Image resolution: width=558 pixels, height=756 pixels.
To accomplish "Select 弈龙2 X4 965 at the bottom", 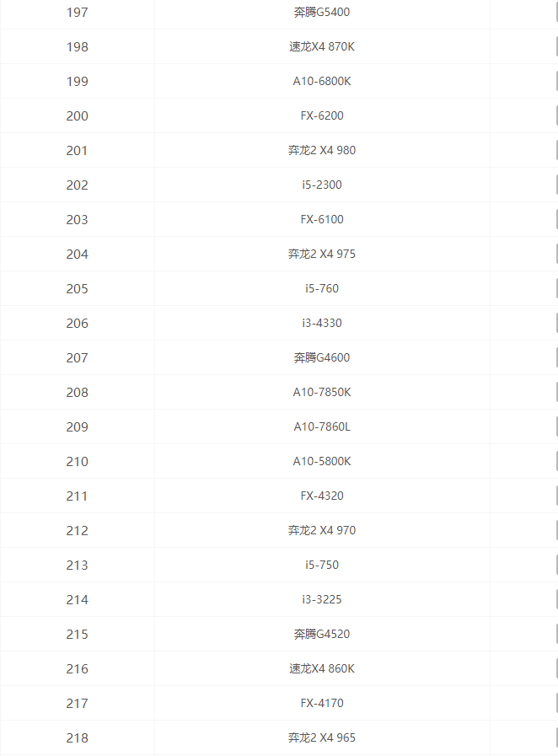I will [322, 738].
